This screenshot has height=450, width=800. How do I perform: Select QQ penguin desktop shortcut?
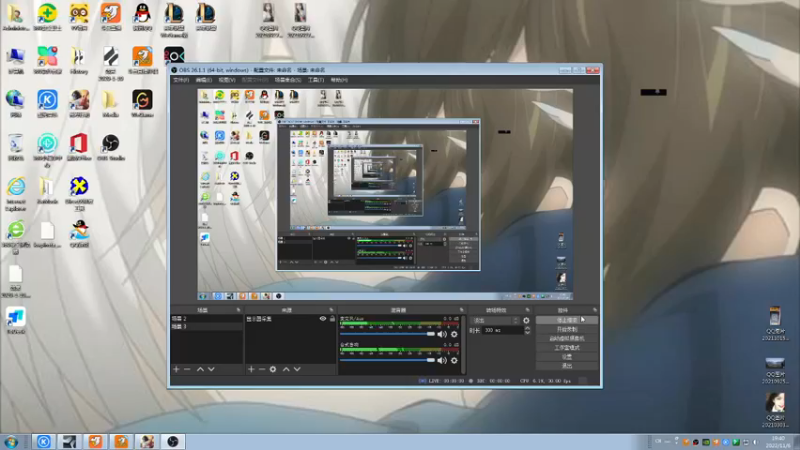[x=142, y=16]
